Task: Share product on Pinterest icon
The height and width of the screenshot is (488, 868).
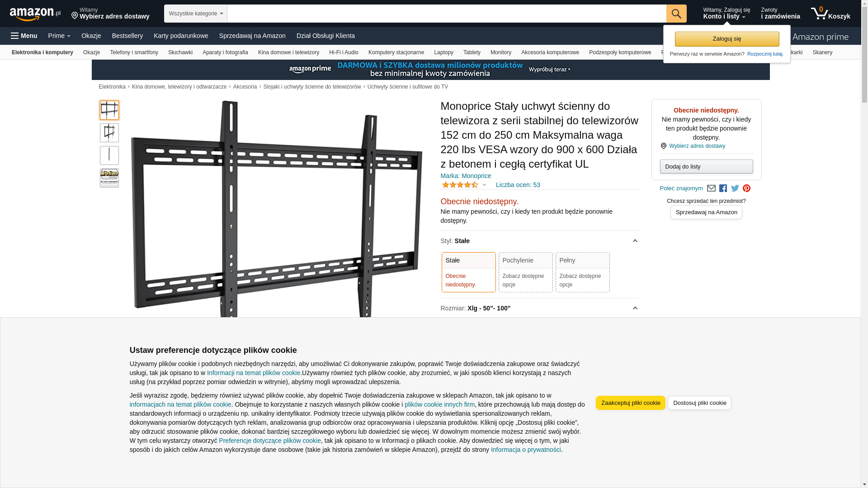Action: tap(746, 188)
